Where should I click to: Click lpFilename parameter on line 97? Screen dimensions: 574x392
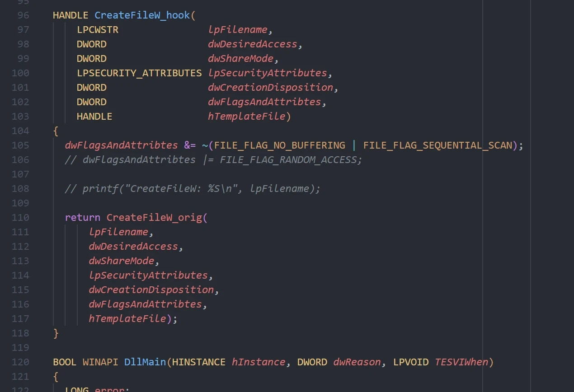[238, 30]
